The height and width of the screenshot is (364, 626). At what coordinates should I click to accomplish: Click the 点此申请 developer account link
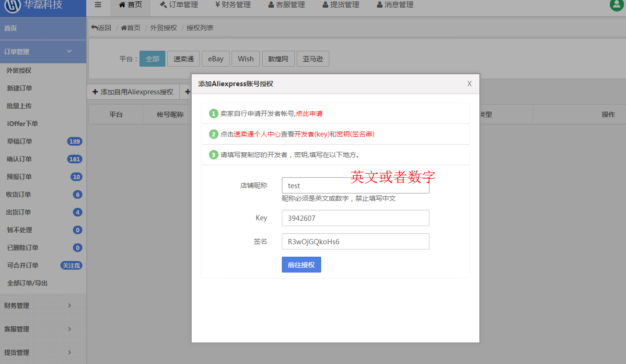click(309, 114)
